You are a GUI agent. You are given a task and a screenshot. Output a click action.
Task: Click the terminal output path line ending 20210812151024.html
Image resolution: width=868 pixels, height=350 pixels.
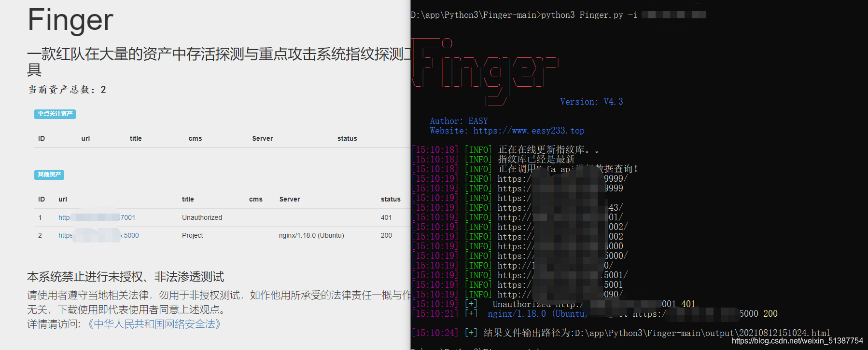[621, 333]
